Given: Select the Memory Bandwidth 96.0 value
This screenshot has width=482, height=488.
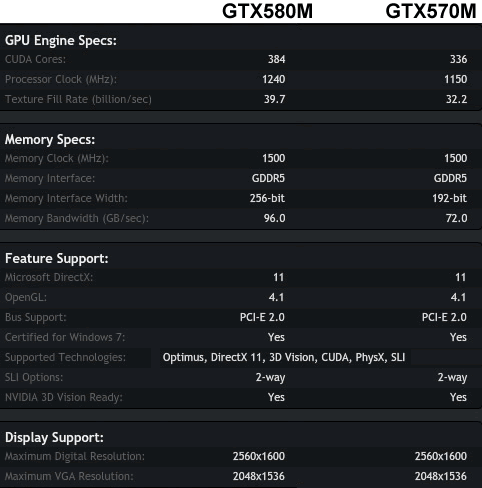Looking at the screenshot, I should pyautogui.click(x=275, y=218).
